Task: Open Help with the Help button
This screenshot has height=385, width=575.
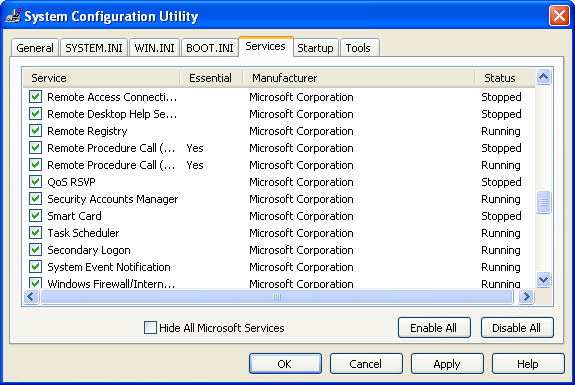Action: (x=528, y=364)
